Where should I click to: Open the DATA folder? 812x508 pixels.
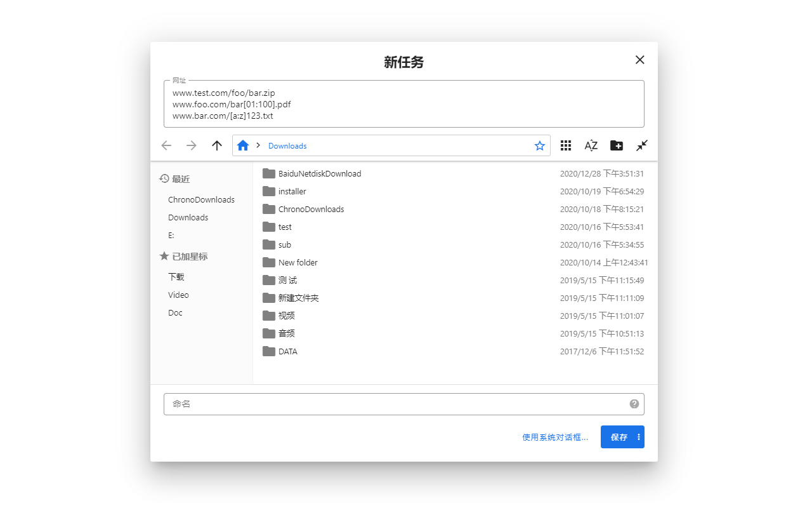[x=287, y=351]
